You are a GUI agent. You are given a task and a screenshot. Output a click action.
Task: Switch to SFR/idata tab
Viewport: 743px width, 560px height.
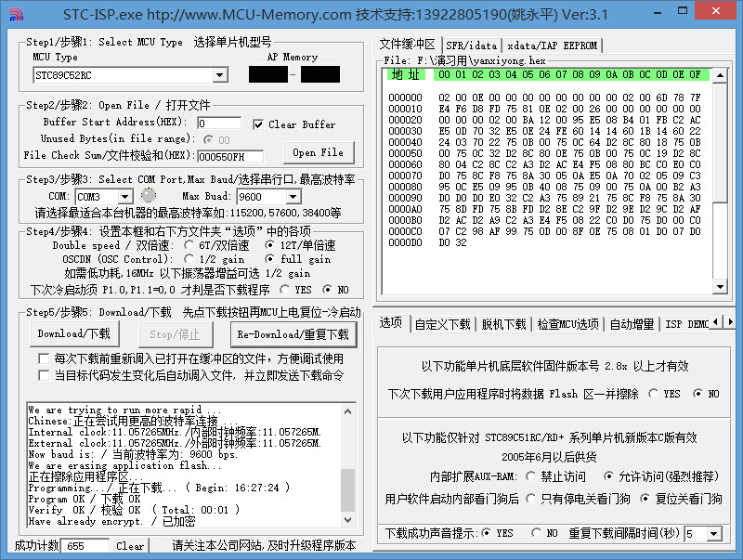472,46
